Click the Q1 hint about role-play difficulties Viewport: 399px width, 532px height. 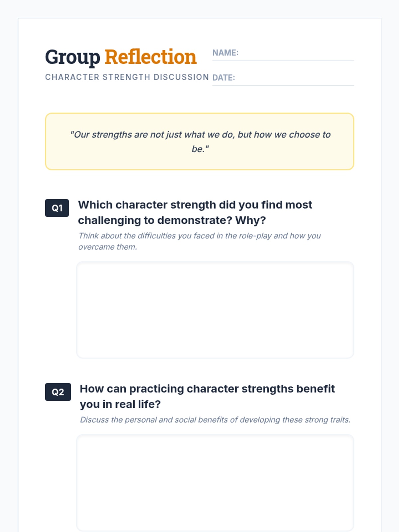pyautogui.click(x=199, y=241)
